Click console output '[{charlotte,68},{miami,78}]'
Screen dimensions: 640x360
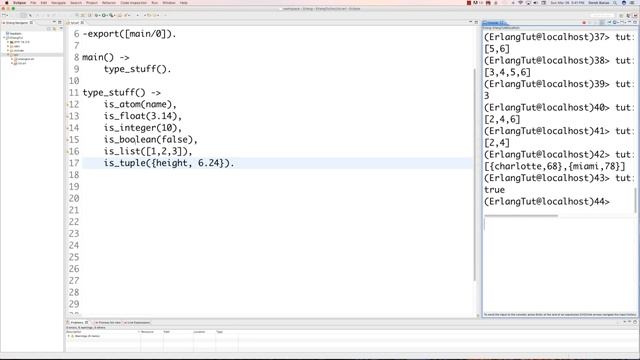coord(555,166)
